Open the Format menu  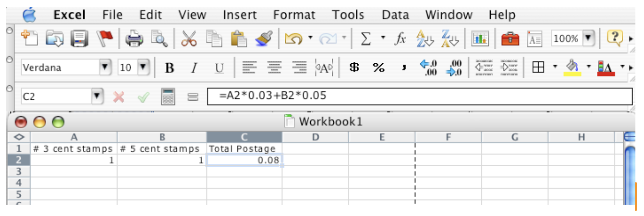tap(294, 15)
